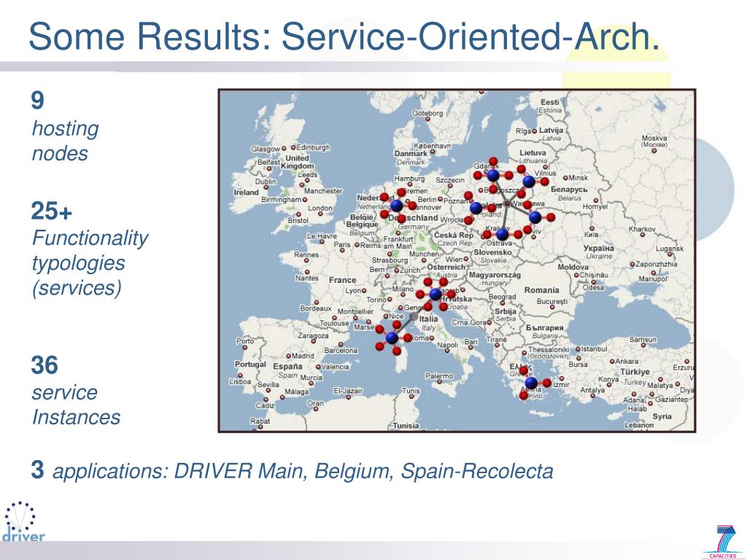Click the 'Madrid' label on the map
Screen dimensions: 747x560
coord(303,356)
